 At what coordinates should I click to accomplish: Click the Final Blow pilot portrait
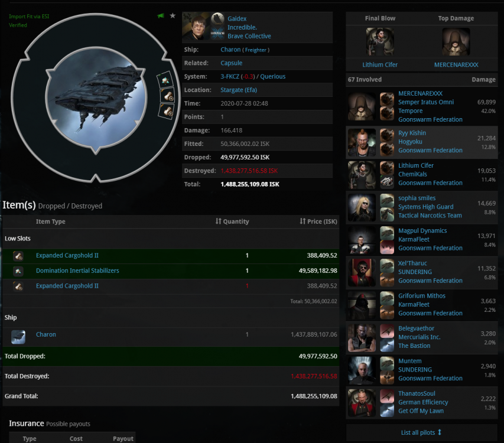tap(380, 42)
